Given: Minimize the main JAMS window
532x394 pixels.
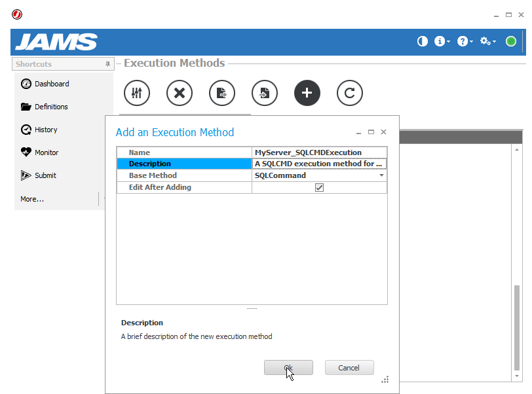Looking at the screenshot, I should (496, 16).
